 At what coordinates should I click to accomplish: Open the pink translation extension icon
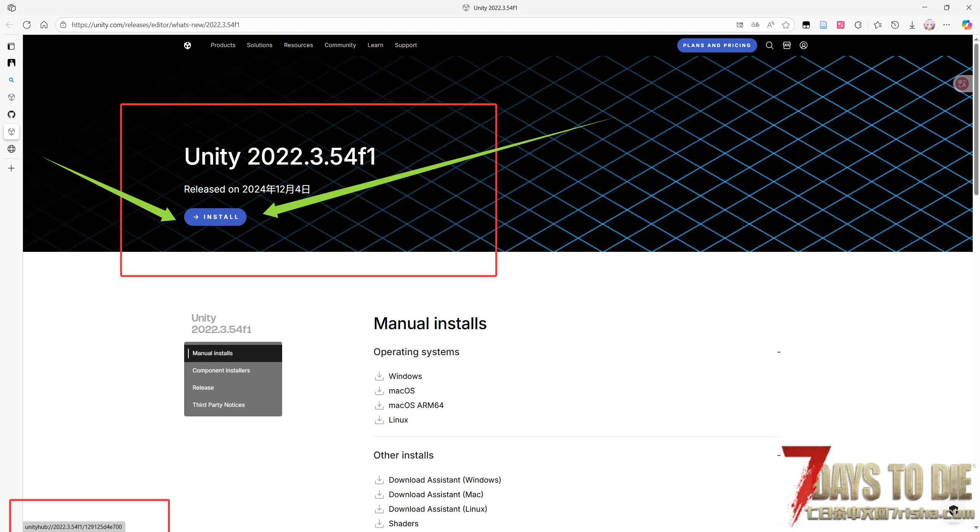coord(841,25)
